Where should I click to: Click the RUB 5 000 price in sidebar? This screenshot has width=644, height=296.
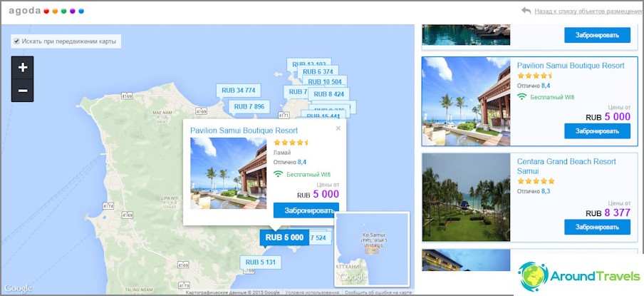[608, 117]
